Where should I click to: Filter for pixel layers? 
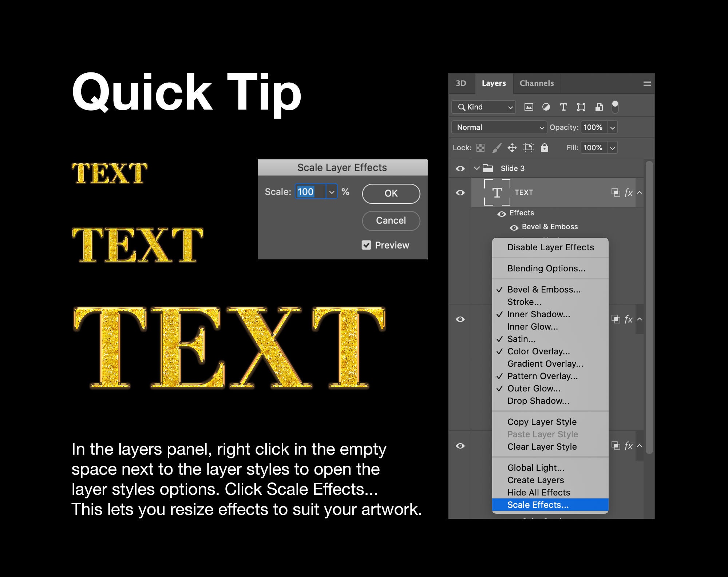pos(529,107)
